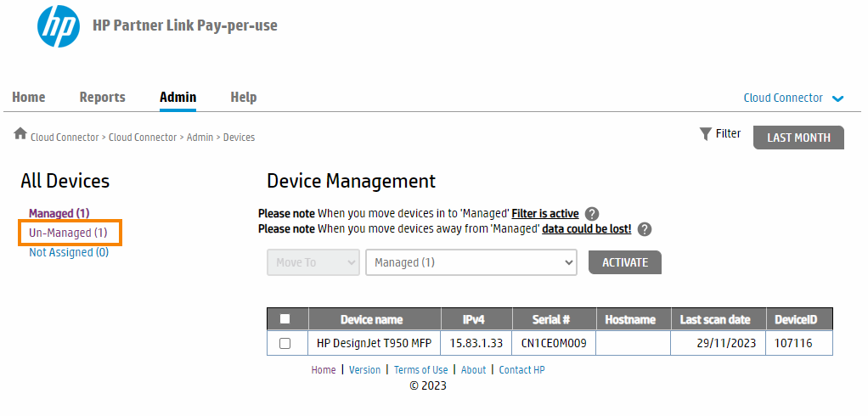868x416 pixels.
Task: Check the HP DesignJet T950 MFP row checkbox
Action: (x=285, y=343)
